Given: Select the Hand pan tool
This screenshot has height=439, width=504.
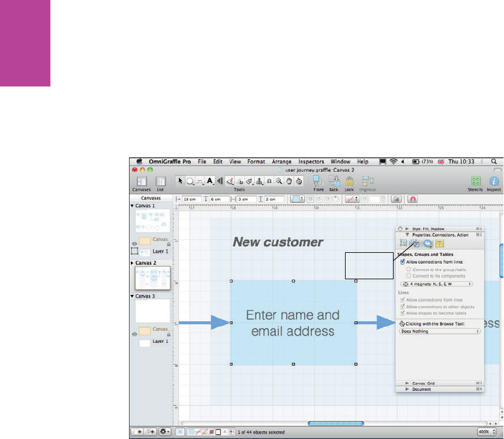Looking at the screenshot, I should (x=289, y=181).
